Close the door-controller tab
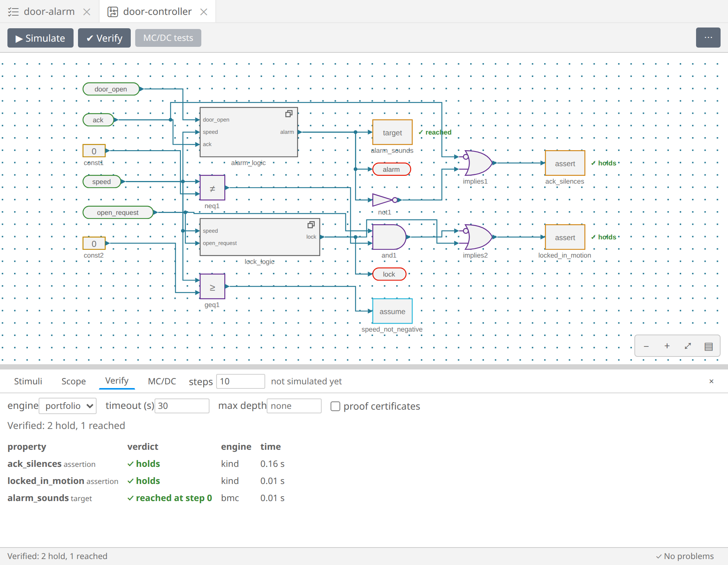This screenshot has width=728, height=565. pos(204,12)
